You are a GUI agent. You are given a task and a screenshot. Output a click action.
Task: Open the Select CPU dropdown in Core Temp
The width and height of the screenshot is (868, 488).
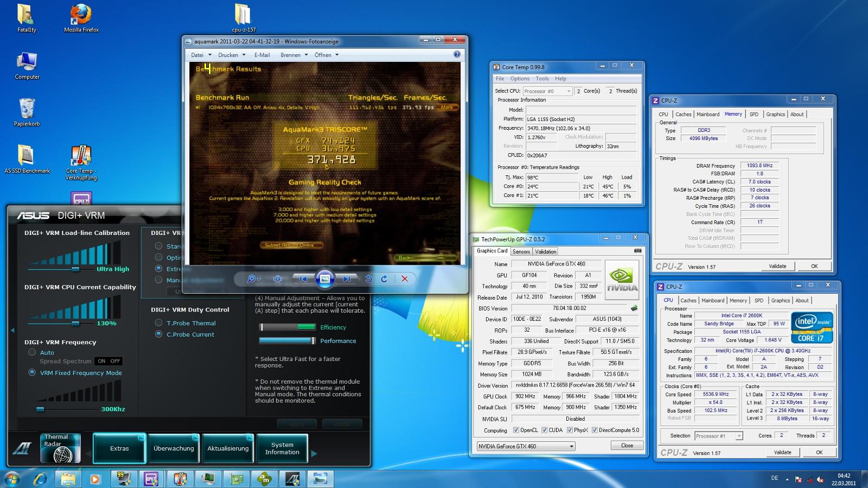click(x=547, y=91)
